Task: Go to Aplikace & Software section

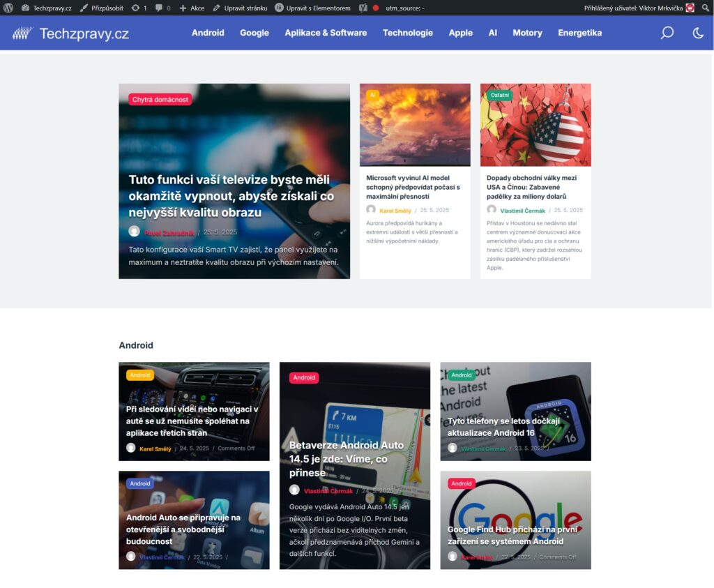Action: click(326, 33)
